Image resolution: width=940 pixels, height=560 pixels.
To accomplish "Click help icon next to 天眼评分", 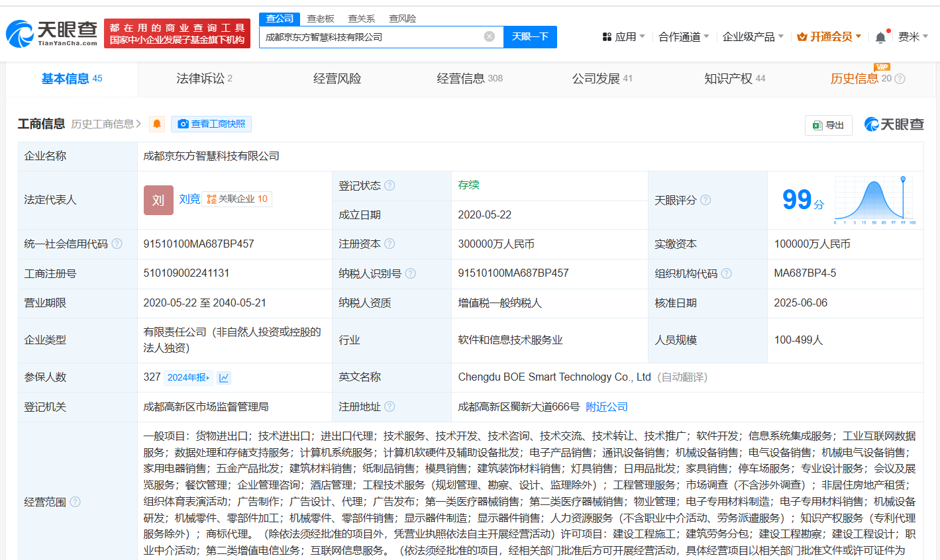I will tap(705, 200).
